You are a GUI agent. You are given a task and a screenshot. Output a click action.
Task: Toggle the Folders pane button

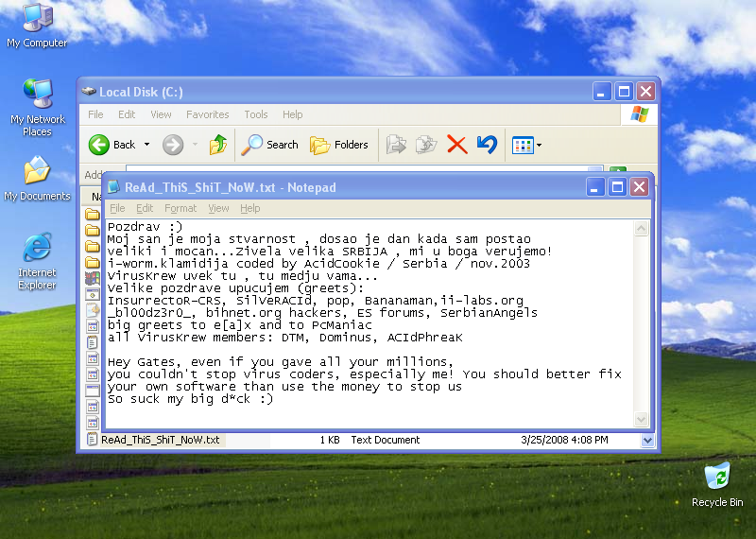[x=339, y=145]
